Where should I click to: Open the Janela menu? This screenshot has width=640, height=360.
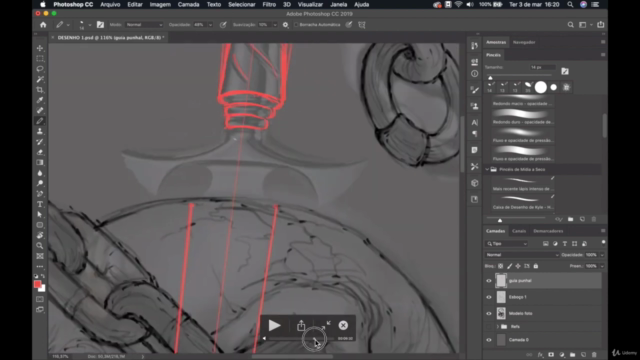point(338,4)
